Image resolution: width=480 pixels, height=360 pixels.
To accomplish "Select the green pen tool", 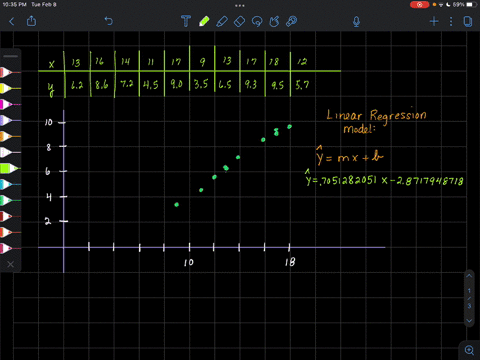I will (204, 21).
